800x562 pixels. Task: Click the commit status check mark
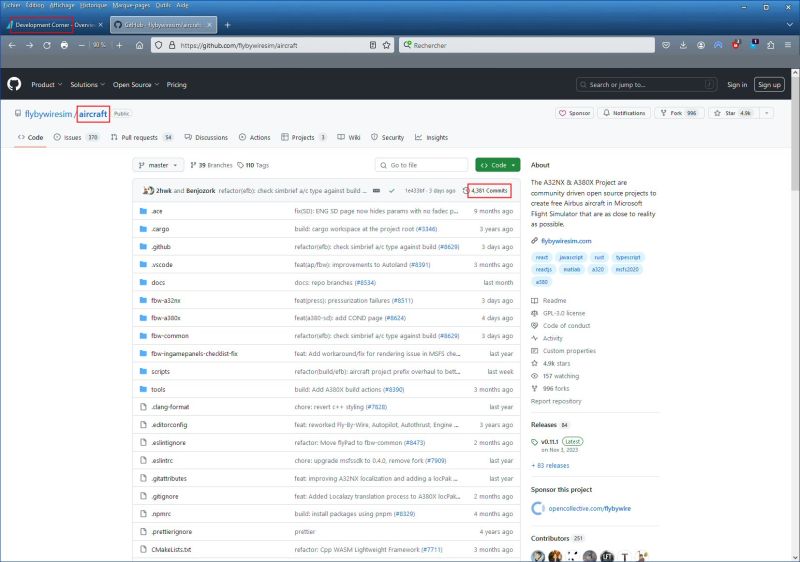click(x=391, y=191)
